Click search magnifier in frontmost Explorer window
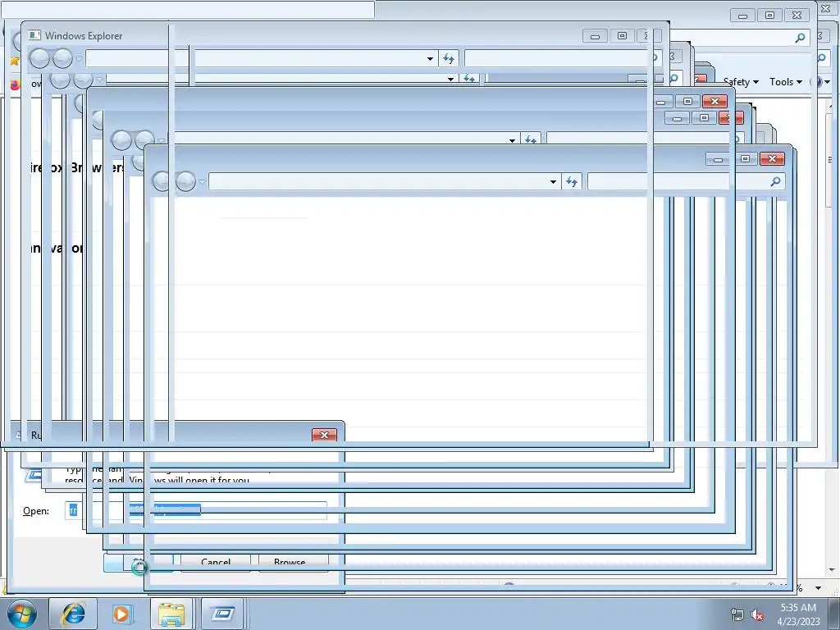This screenshot has width=840, height=630. pos(775,181)
